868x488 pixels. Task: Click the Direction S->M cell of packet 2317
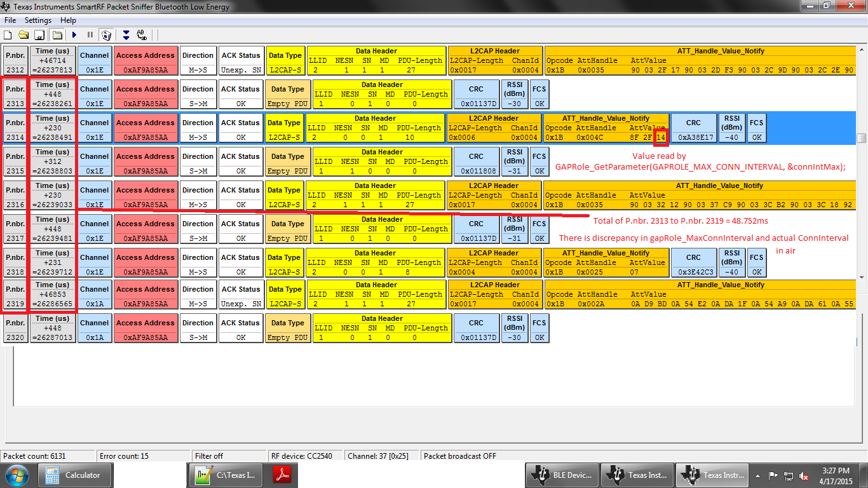click(198, 229)
